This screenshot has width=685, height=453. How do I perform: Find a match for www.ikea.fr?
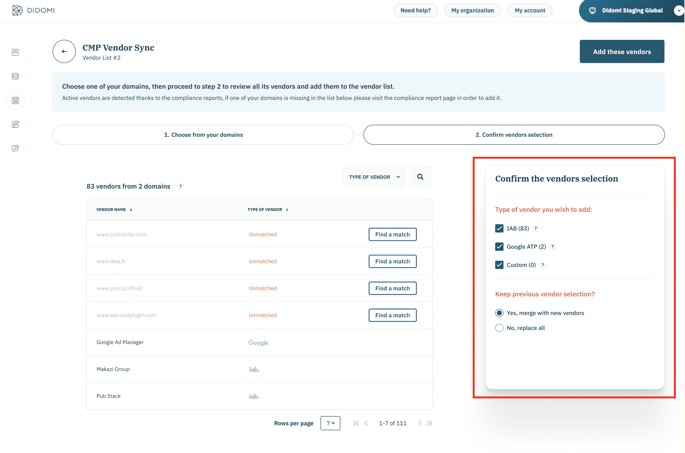point(392,261)
